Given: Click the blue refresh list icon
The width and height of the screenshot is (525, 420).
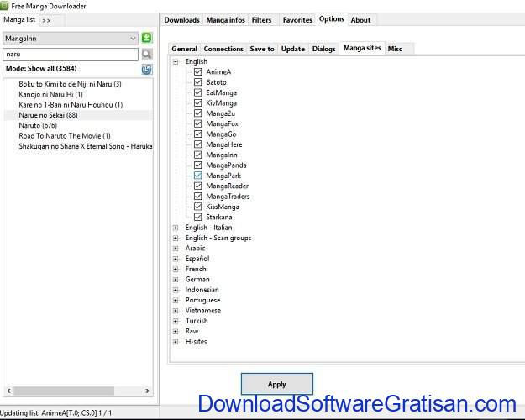Looking at the screenshot, I should (147, 70).
